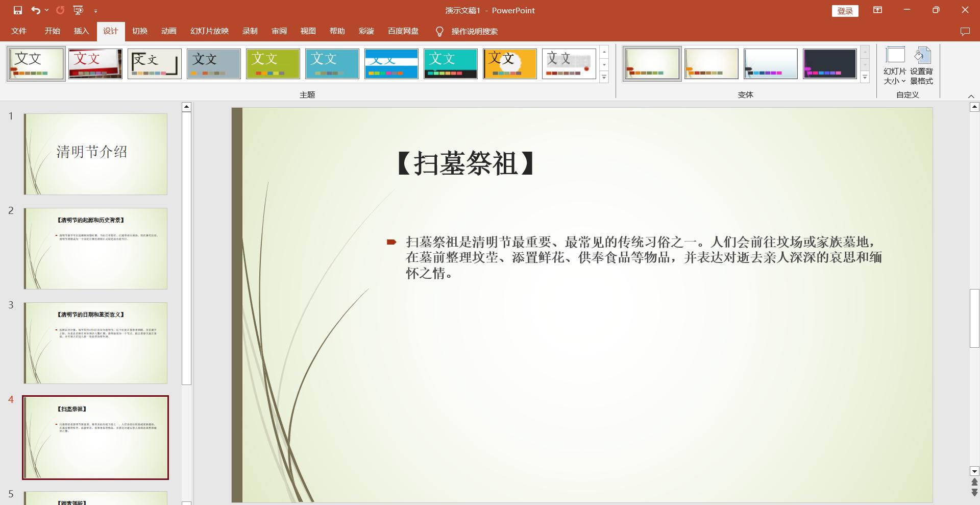Undo the last action

pyautogui.click(x=36, y=10)
